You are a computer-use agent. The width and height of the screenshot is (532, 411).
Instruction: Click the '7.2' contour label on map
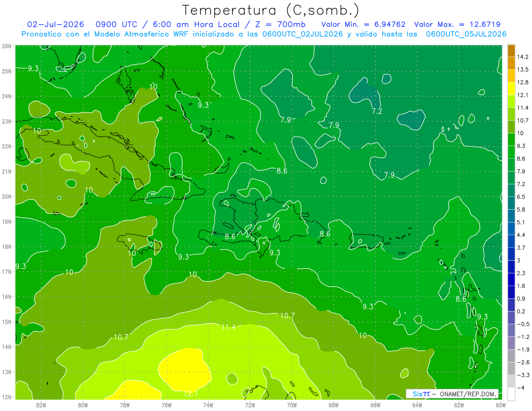click(377, 111)
